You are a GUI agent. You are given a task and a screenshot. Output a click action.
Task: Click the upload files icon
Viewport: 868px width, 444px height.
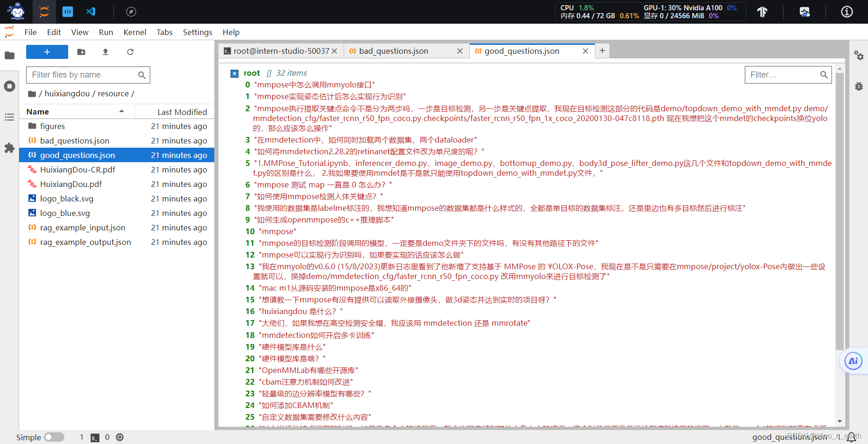tap(106, 52)
